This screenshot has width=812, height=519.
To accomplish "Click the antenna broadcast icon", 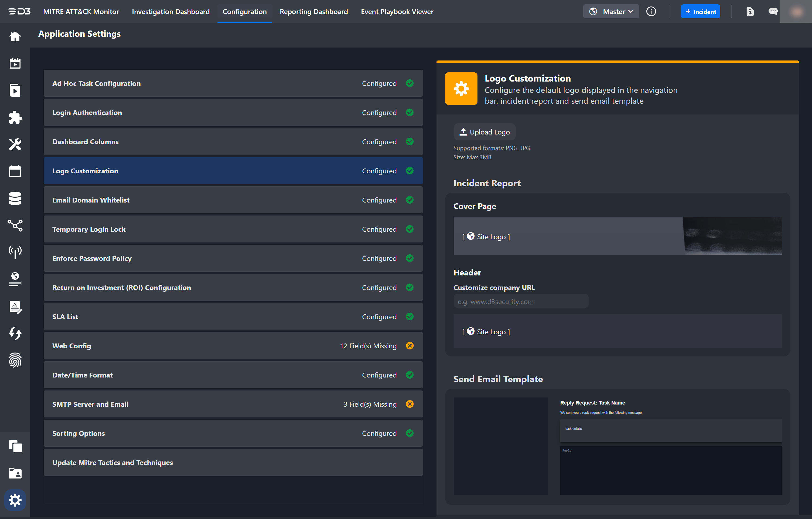I will 15,252.
